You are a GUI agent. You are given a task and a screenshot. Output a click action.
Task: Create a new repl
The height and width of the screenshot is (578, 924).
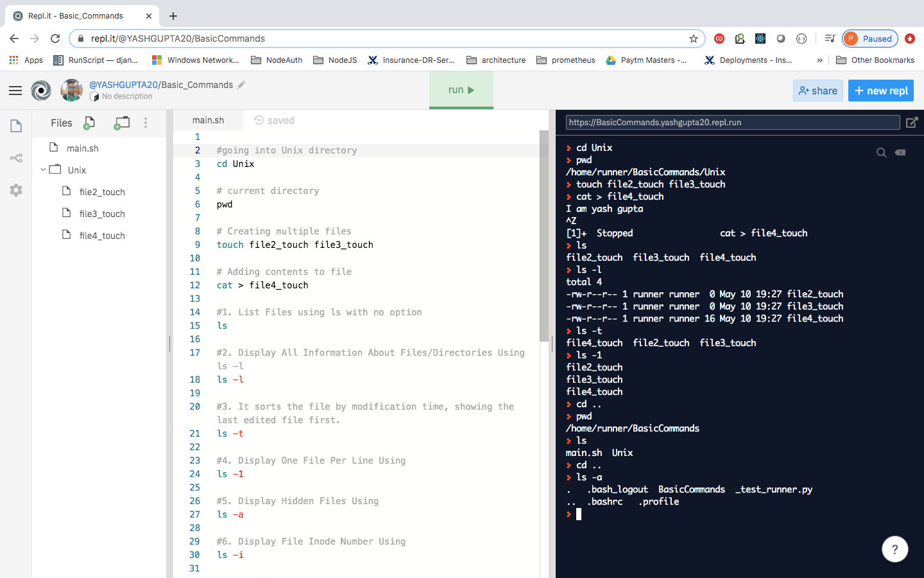pyautogui.click(x=881, y=91)
